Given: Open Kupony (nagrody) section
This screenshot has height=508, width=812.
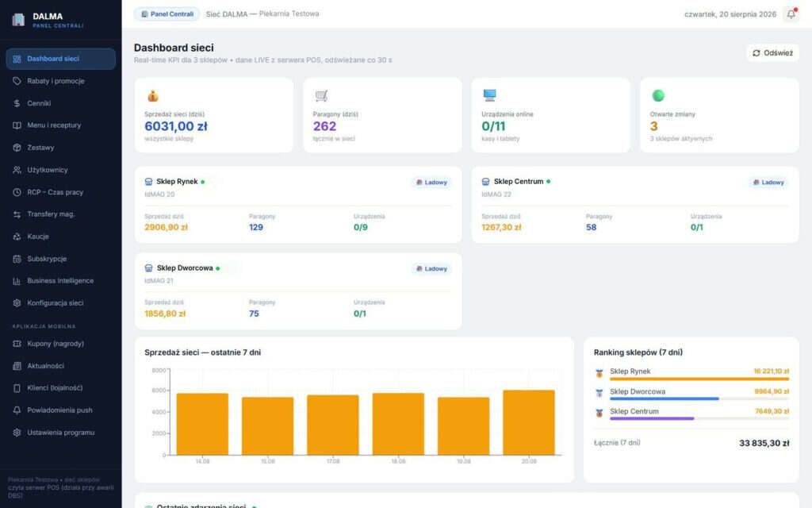Looking at the screenshot, I should (61, 344).
